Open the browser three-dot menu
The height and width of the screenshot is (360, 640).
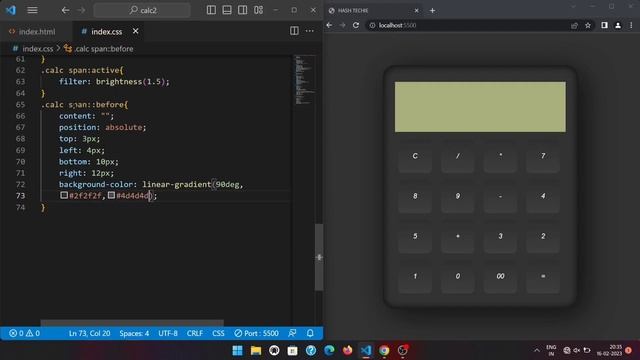coord(631,25)
